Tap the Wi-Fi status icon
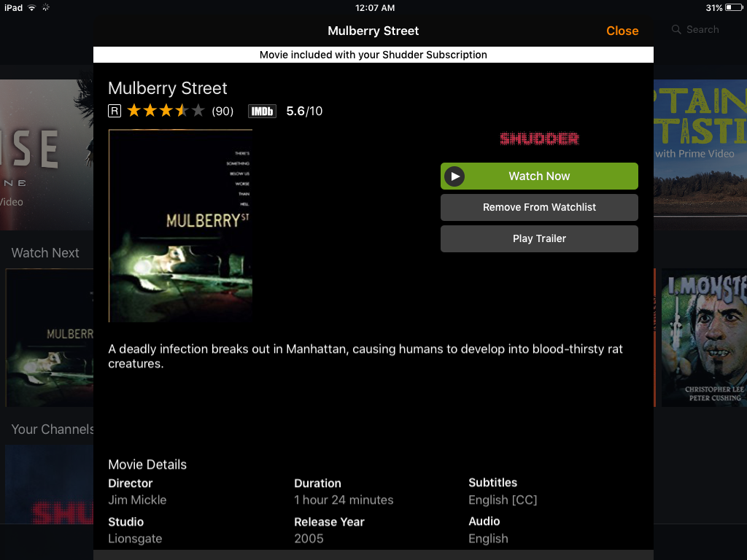747x560 pixels. point(31,7)
